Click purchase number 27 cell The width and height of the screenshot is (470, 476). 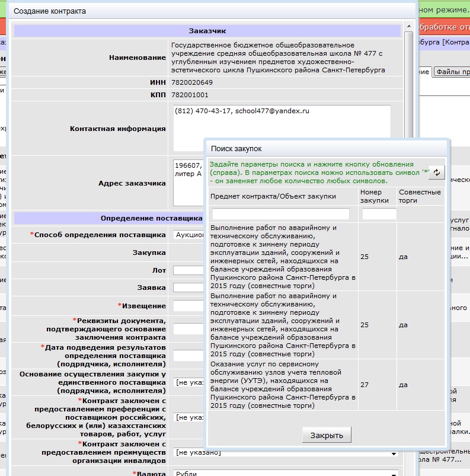[378, 385]
